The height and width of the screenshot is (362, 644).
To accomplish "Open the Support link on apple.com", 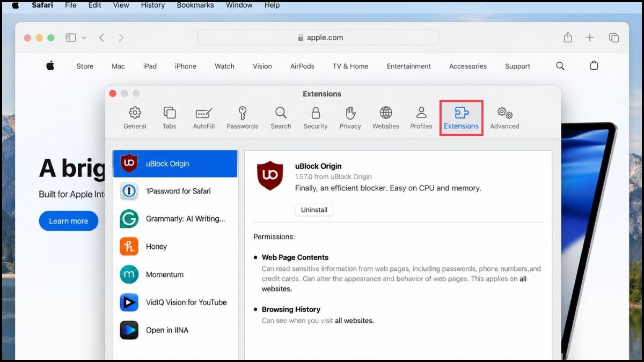I will pyautogui.click(x=517, y=67).
